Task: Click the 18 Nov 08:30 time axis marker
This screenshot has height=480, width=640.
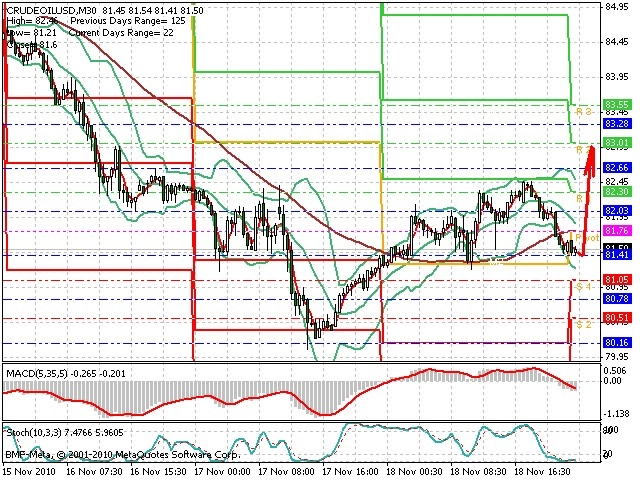Action: point(479,472)
